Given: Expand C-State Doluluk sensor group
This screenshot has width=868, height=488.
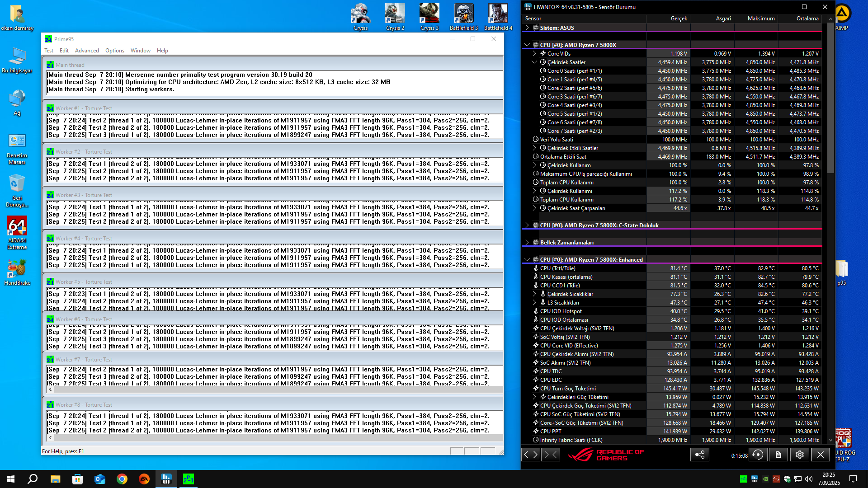Looking at the screenshot, I should pyautogui.click(x=527, y=225).
